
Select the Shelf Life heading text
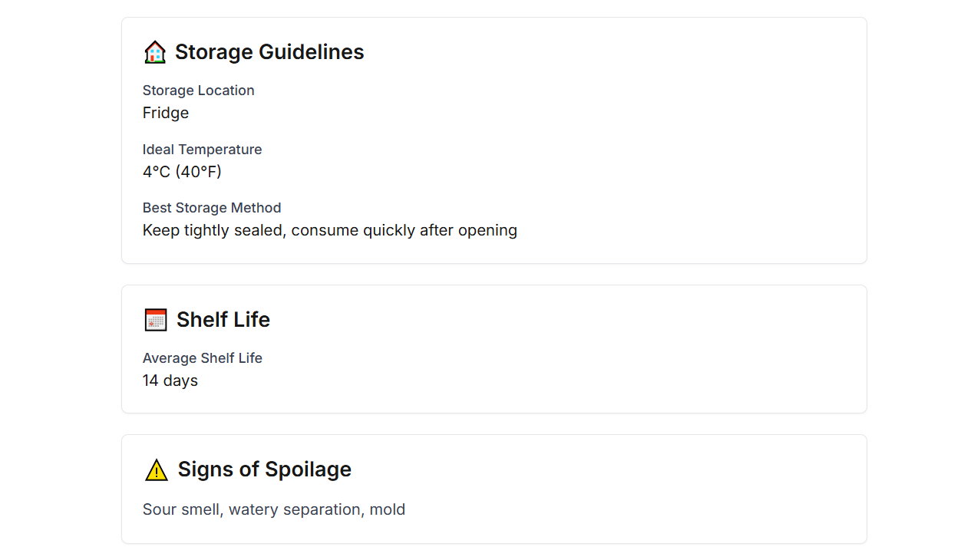click(223, 320)
